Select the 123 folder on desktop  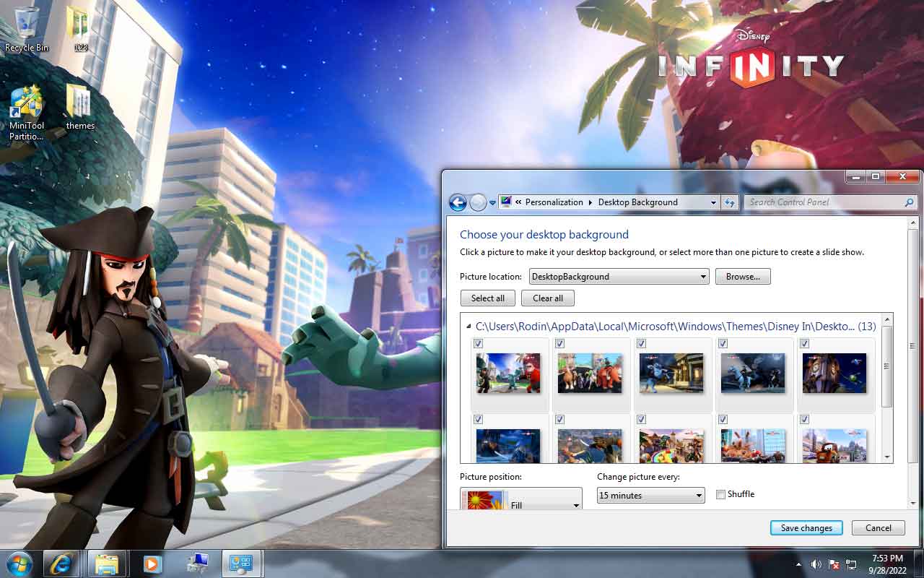[80, 29]
